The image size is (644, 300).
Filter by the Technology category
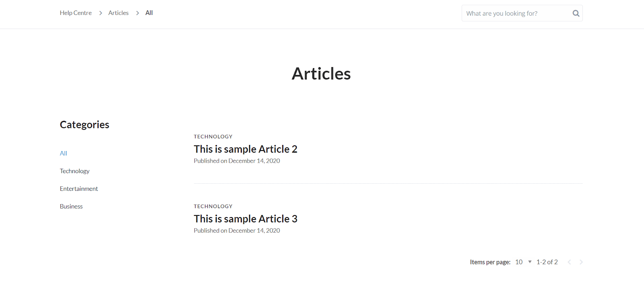point(74,171)
